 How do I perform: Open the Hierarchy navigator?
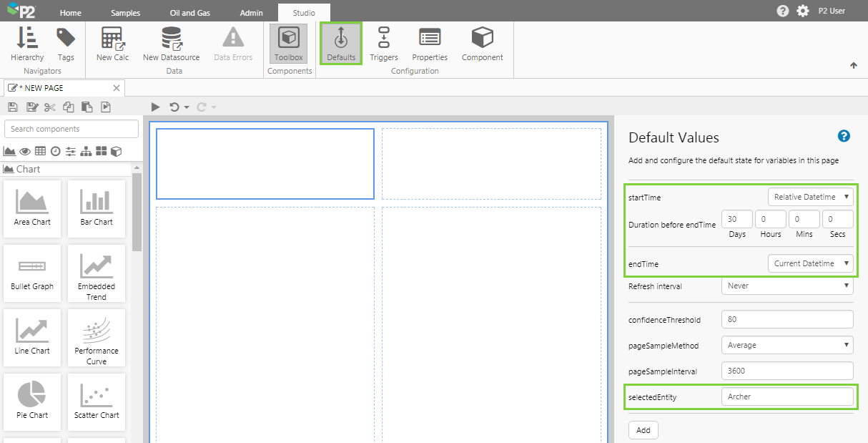(27, 44)
